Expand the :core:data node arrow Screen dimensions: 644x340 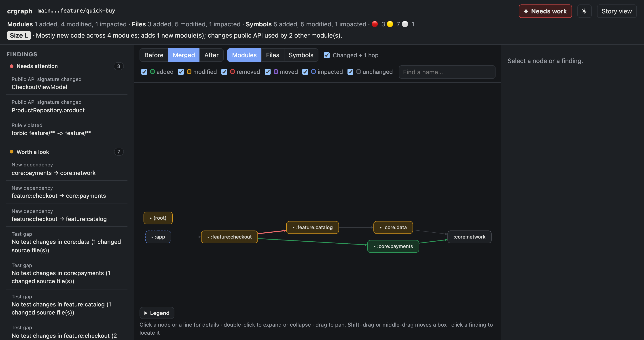(381, 228)
